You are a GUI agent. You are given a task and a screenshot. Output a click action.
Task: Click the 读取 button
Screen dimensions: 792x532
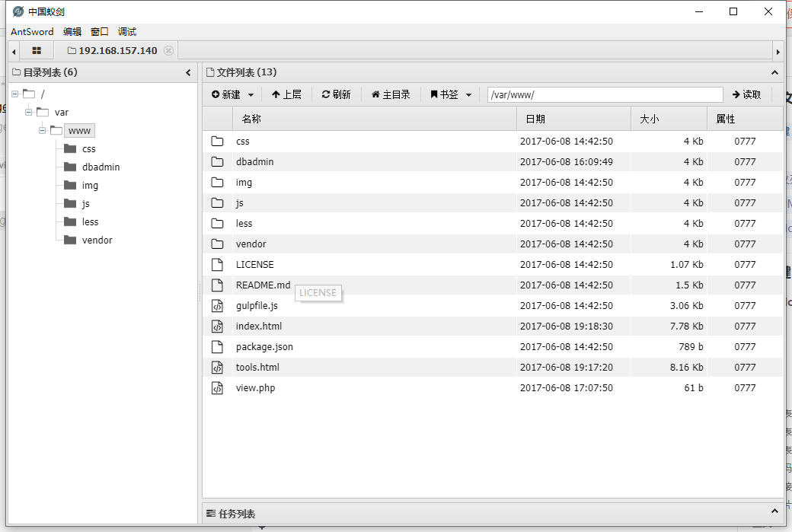click(x=746, y=94)
